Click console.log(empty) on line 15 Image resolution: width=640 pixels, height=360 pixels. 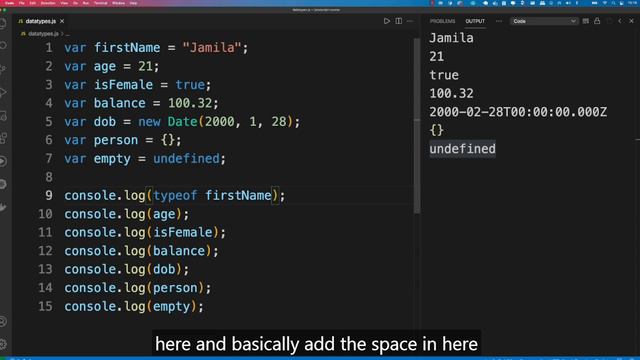(134, 307)
